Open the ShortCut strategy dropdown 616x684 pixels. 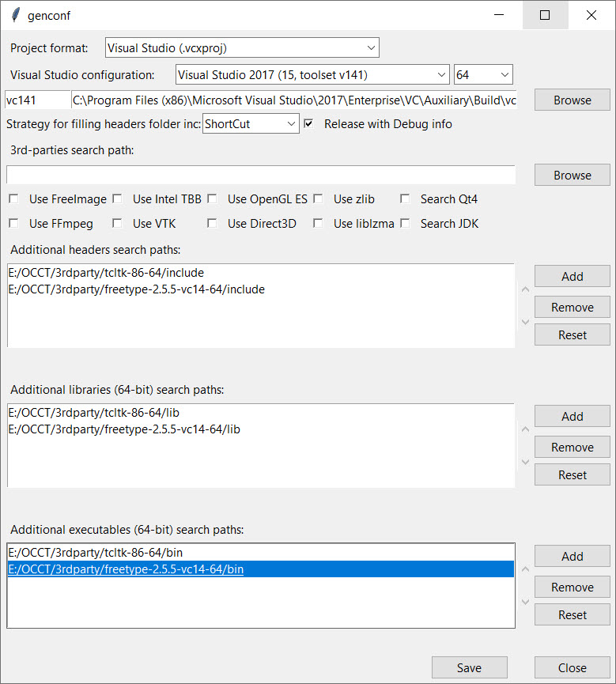coord(251,124)
